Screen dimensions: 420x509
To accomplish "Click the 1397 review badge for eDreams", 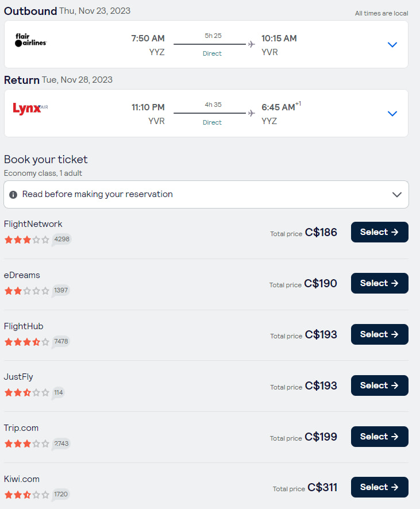I will click(x=60, y=291).
